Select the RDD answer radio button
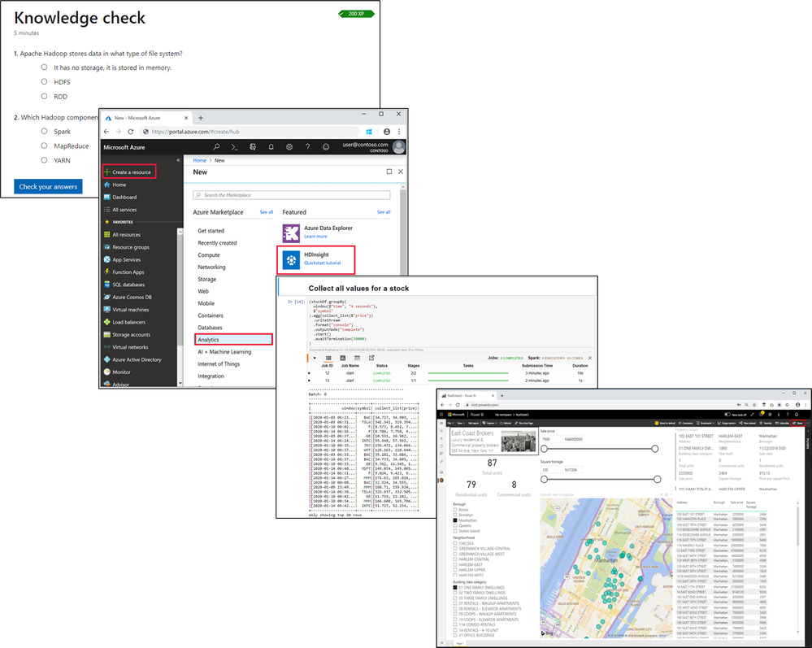Viewport: 812px width, 648px height. (44, 96)
